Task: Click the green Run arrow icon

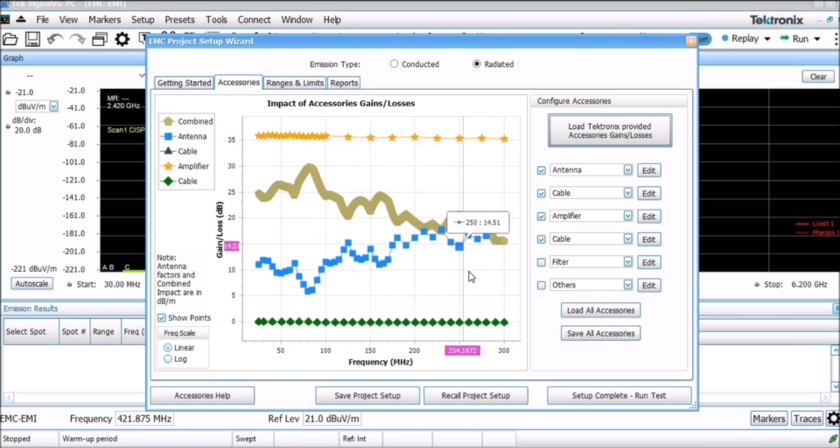Action: click(x=782, y=39)
